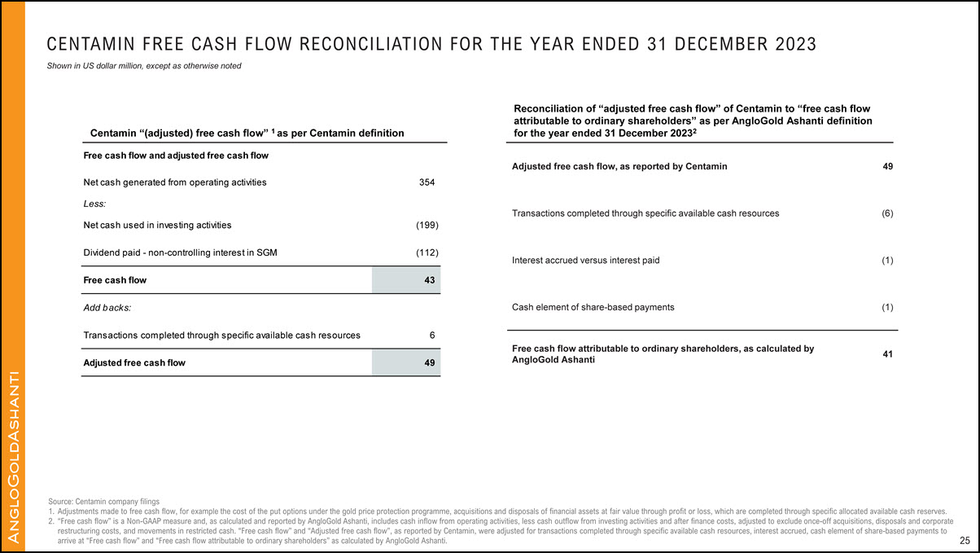980x553 pixels.
Task: Click the "Dividend paid - non-controlling interest in SGM" label
Action: tap(180, 252)
